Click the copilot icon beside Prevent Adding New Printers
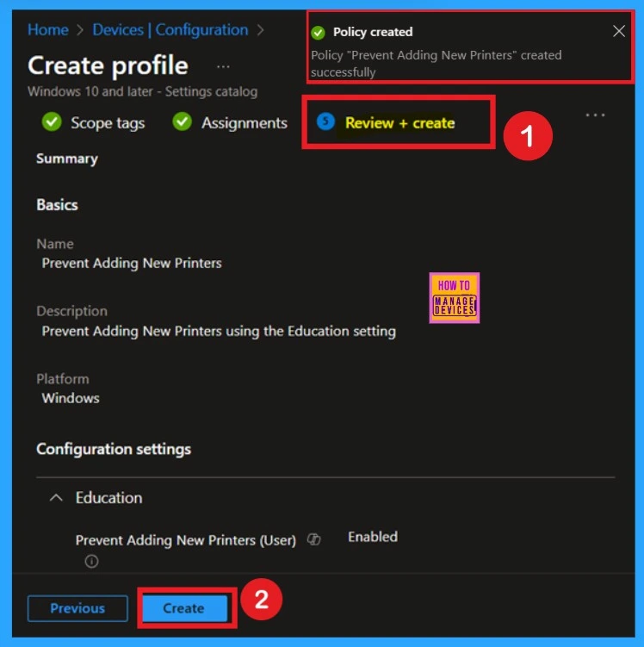The width and height of the screenshot is (644, 647). pyautogui.click(x=313, y=539)
